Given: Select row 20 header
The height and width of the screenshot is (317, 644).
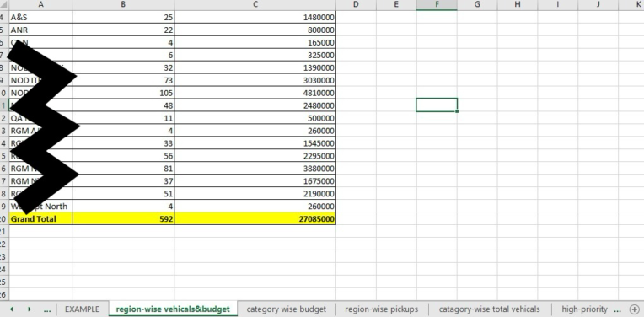Looking at the screenshot, I should 4,219.
